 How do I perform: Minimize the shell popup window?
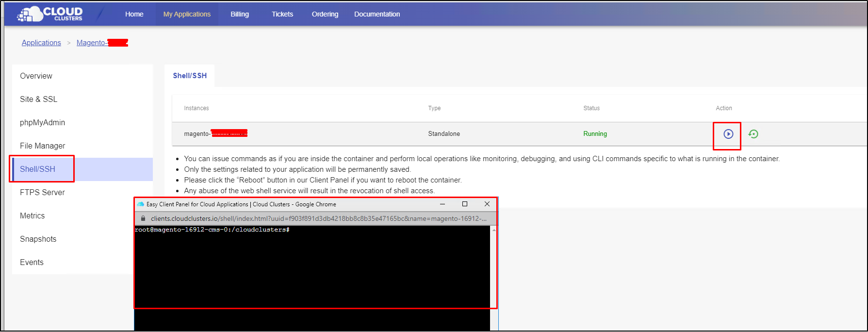tap(442, 204)
